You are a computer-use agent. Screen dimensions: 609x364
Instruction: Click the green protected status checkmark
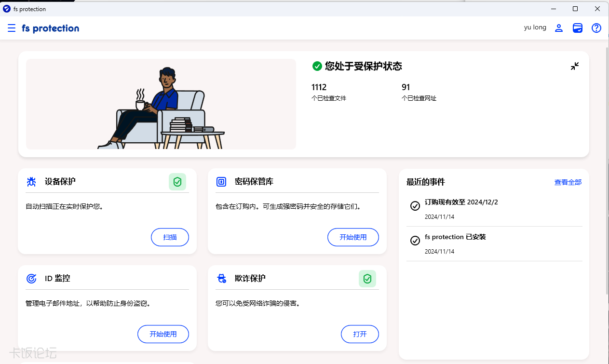click(317, 66)
